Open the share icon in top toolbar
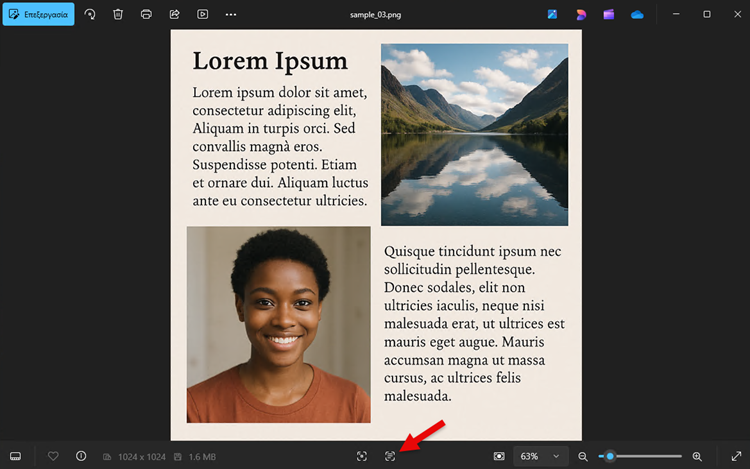The width and height of the screenshot is (750, 469). coord(174,15)
